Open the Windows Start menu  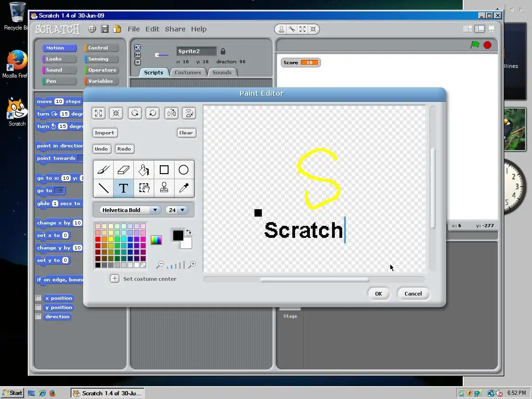tap(12, 393)
